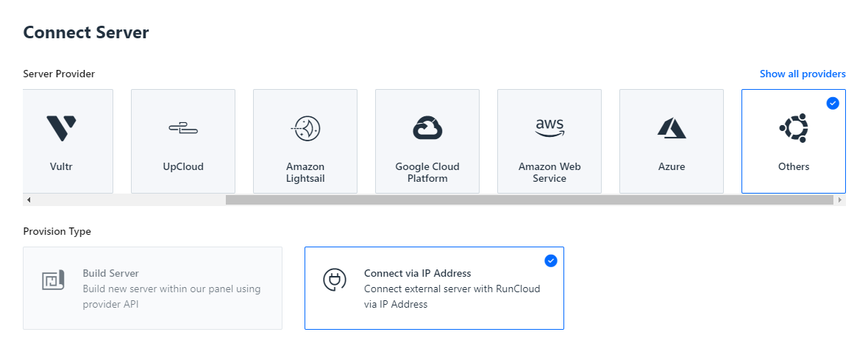Image resolution: width=868 pixels, height=343 pixels.
Task: Choose the Amazon Web Service label
Action: click(x=549, y=172)
